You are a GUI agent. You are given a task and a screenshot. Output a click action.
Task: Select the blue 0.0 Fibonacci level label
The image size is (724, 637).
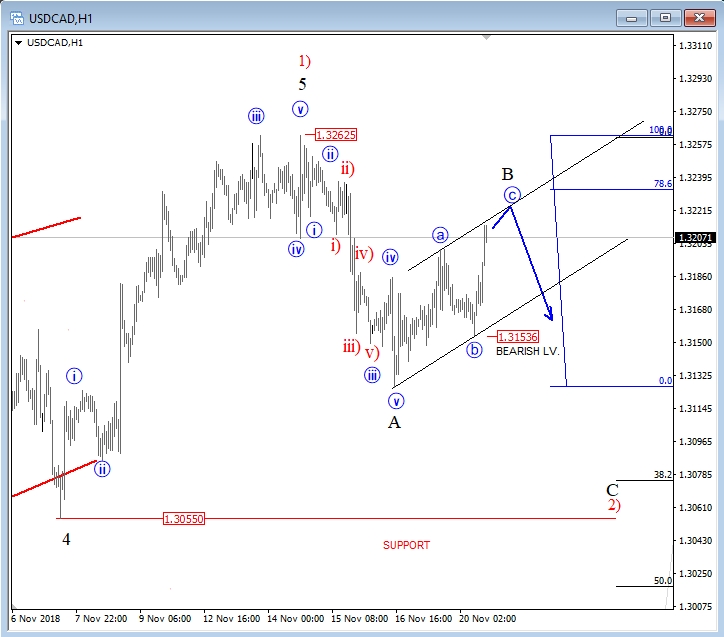click(x=665, y=380)
